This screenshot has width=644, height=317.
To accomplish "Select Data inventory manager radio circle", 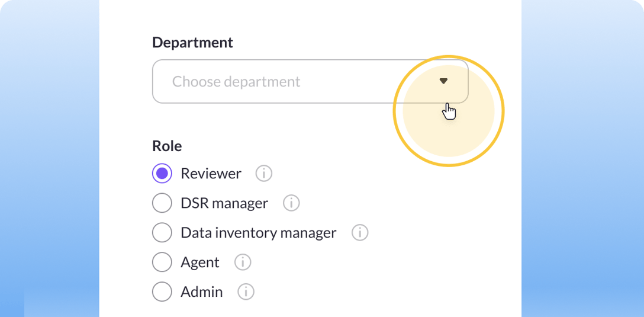I will click(x=162, y=233).
